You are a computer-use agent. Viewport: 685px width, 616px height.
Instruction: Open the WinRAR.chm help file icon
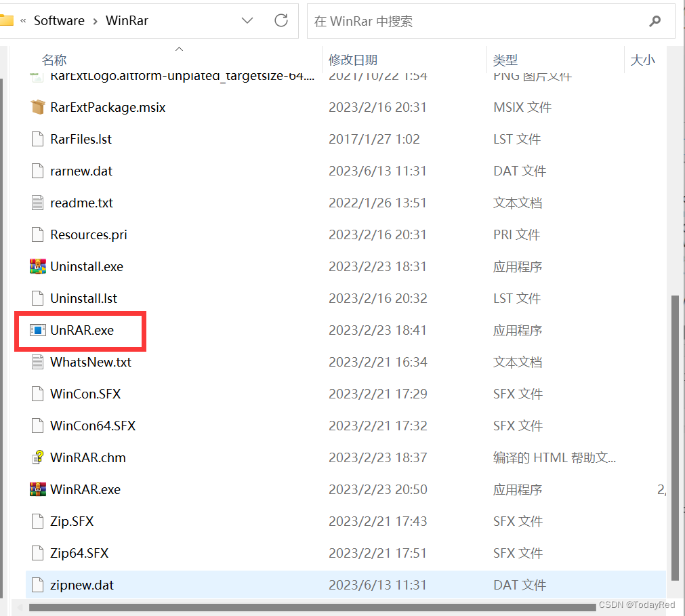pyautogui.click(x=39, y=457)
